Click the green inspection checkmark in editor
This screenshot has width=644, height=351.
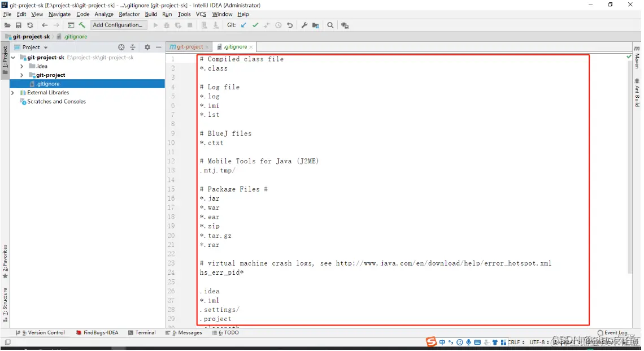(629, 57)
